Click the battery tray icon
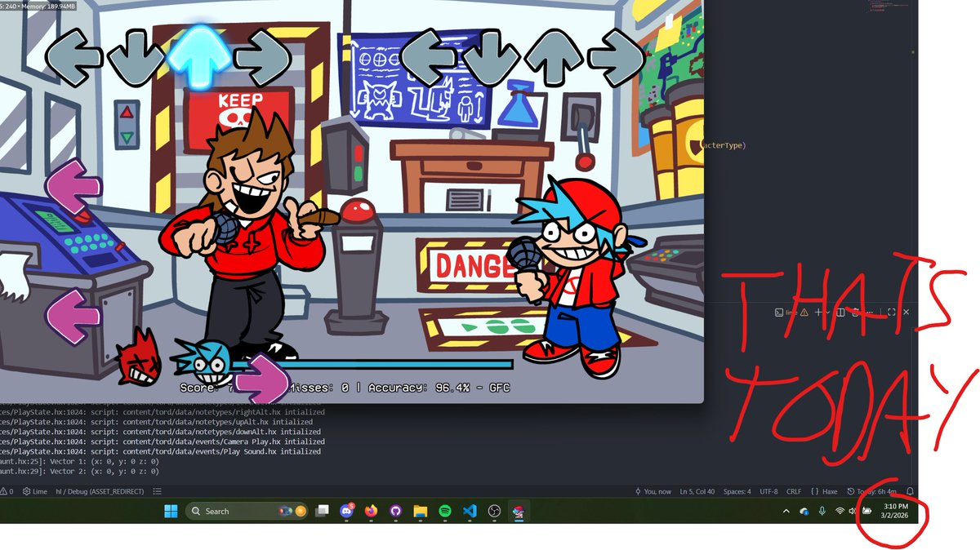 867,512
